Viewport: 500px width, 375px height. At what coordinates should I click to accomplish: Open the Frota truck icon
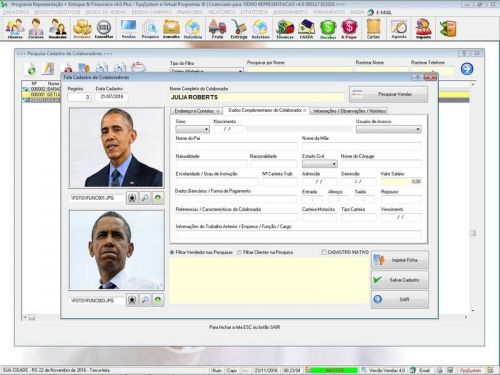pyautogui.click(x=217, y=29)
